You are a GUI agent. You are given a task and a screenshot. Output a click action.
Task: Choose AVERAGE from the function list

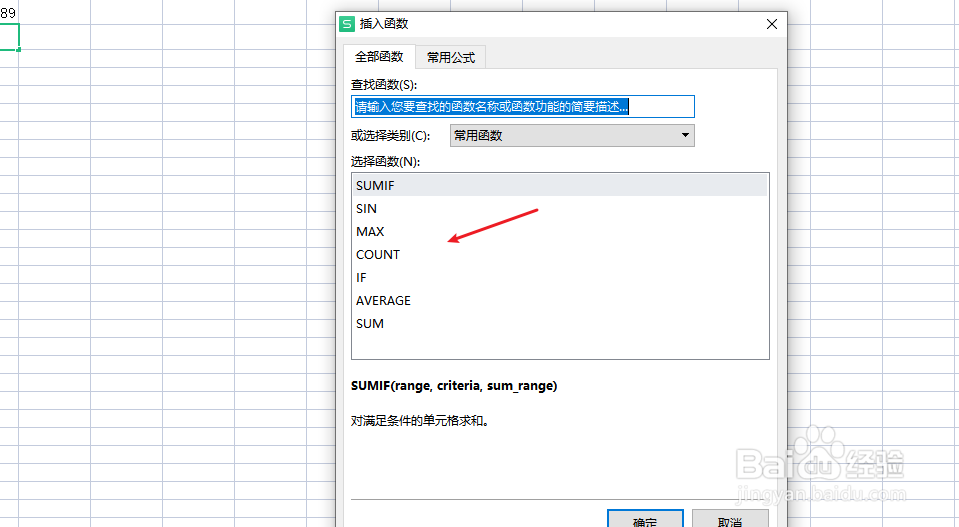point(560,301)
